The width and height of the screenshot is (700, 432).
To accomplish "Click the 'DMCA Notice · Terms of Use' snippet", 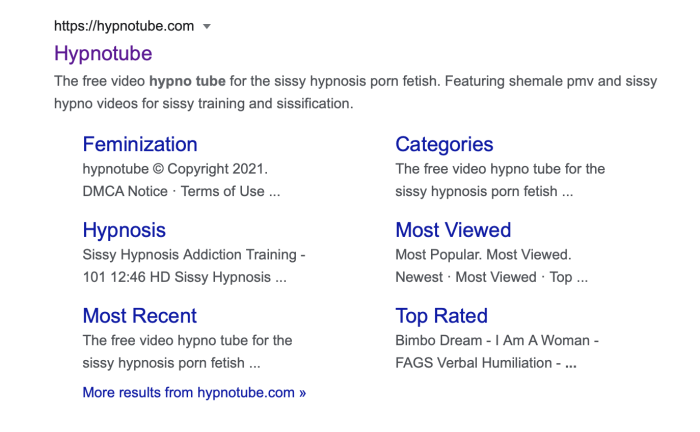I will [181, 191].
